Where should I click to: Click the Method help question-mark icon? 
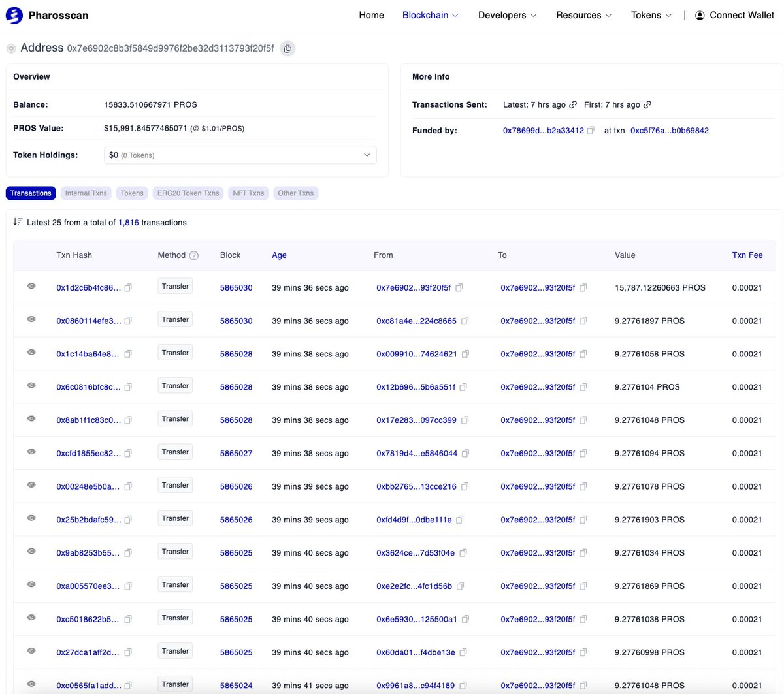point(194,255)
